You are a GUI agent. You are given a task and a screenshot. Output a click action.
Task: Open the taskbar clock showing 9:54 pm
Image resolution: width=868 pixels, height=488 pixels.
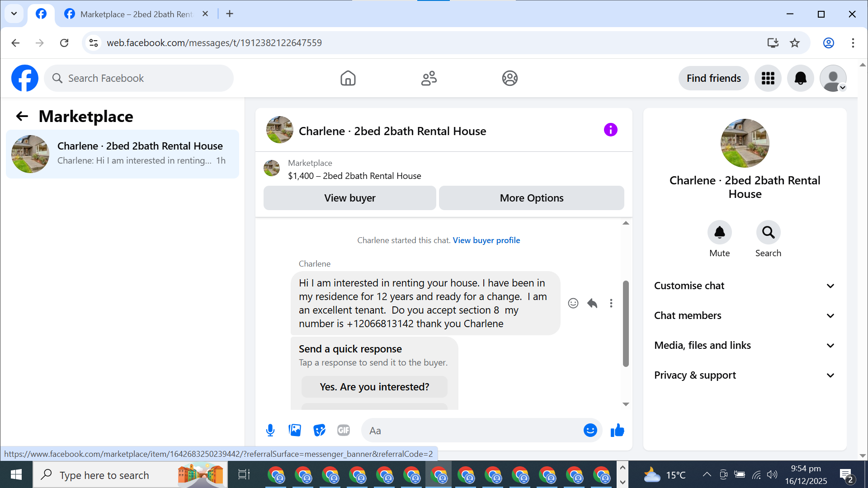pos(806,474)
